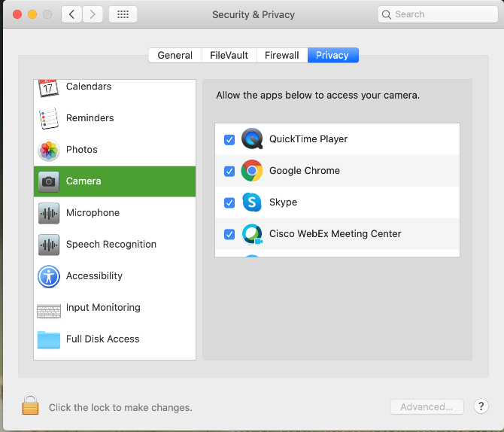Switch to the FileVault tab

[x=229, y=56]
